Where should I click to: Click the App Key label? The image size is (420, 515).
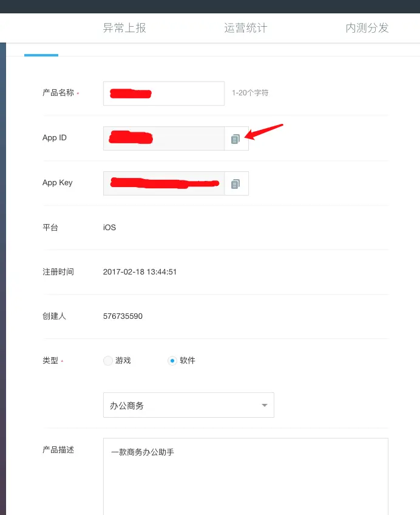(58, 183)
